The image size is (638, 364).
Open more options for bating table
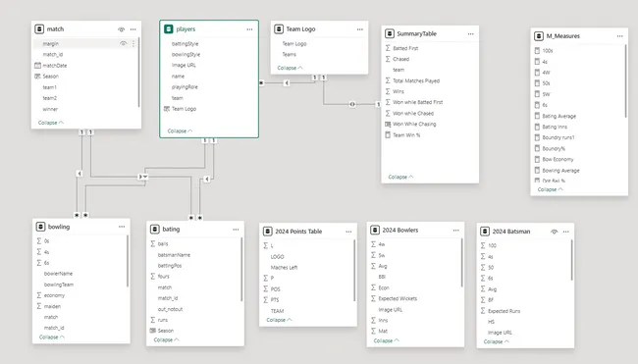[236, 230]
